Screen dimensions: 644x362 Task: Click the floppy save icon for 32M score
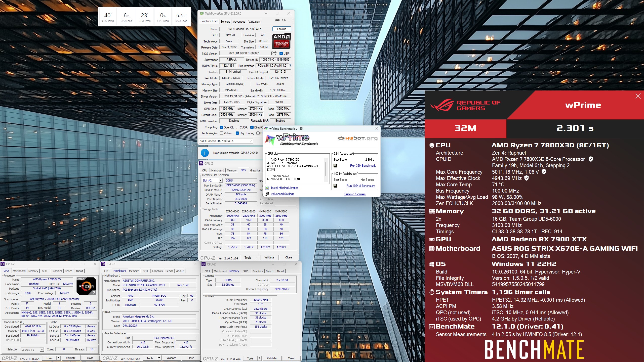[335, 166]
